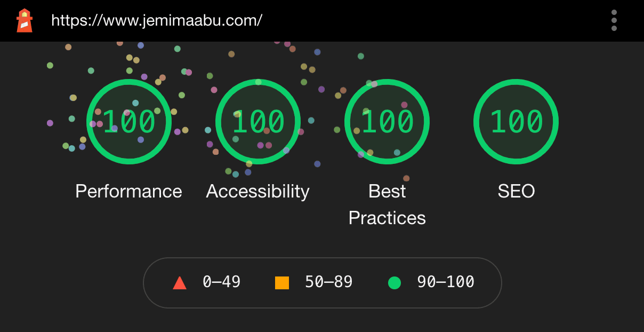
Task: Click the Lighthouse logo icon
Action: (23, 20)
